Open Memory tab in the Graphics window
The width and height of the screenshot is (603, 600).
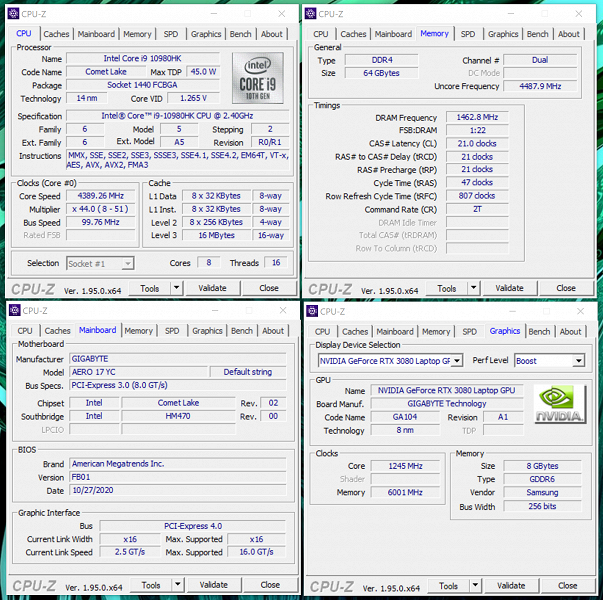coord(436,332)
